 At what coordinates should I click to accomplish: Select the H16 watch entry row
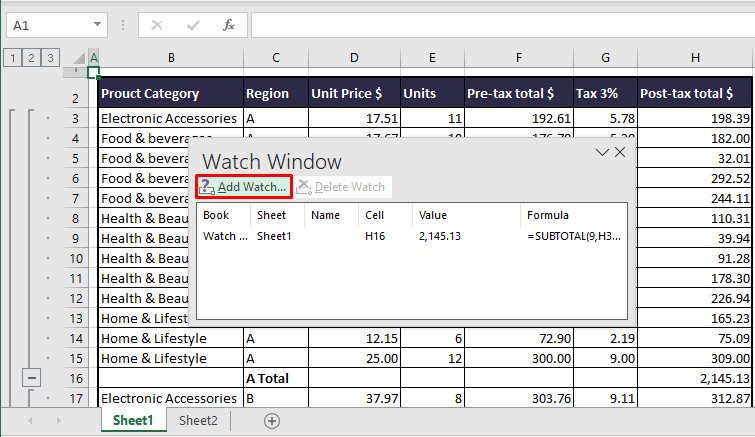[412, 236]
